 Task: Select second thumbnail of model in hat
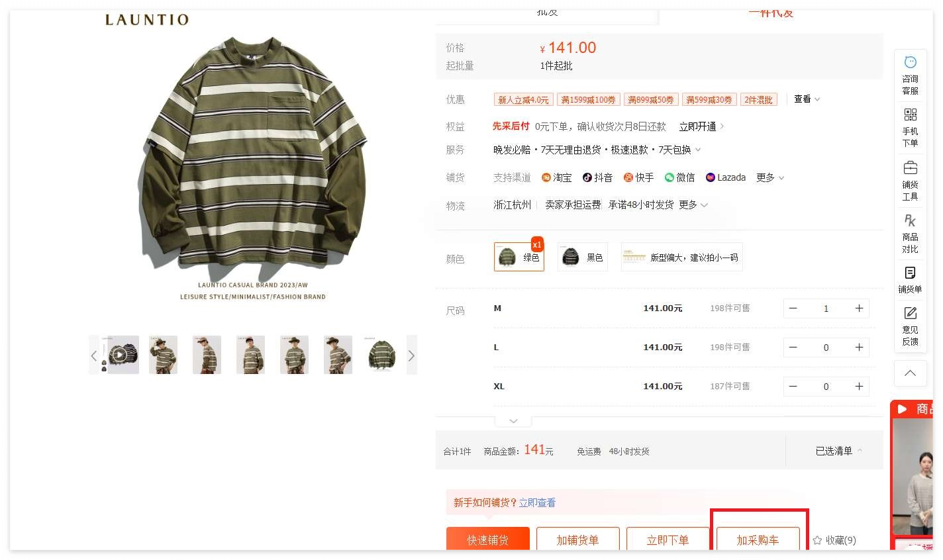164,355
